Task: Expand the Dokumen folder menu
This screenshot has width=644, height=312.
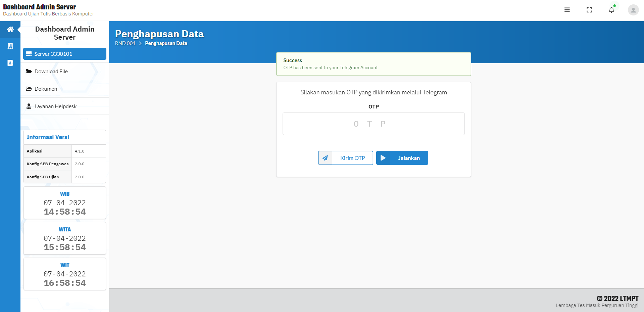Action: coord(65,89)
